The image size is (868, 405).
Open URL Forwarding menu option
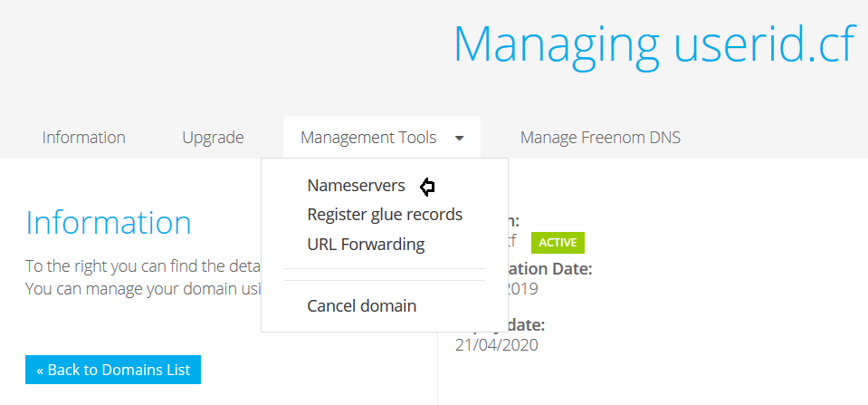click(x=366, y=245)
